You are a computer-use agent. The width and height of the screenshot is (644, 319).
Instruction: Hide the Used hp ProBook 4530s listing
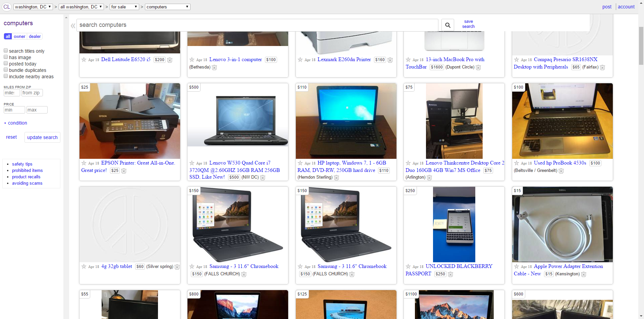tap(561, 171)
